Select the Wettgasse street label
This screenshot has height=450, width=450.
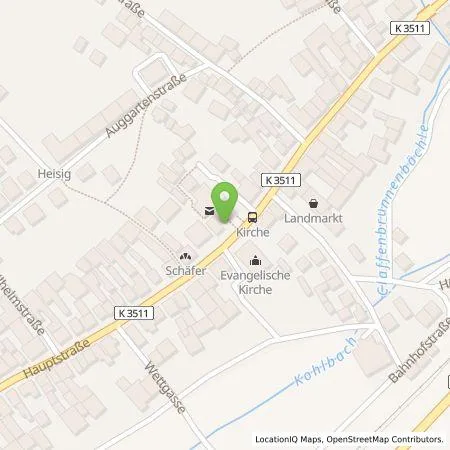pyautogui.click(x=165, y=388)
